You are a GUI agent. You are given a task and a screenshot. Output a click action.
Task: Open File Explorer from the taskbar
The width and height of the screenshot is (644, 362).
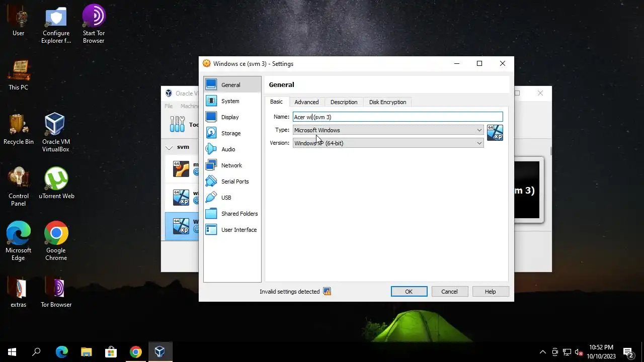87,352
